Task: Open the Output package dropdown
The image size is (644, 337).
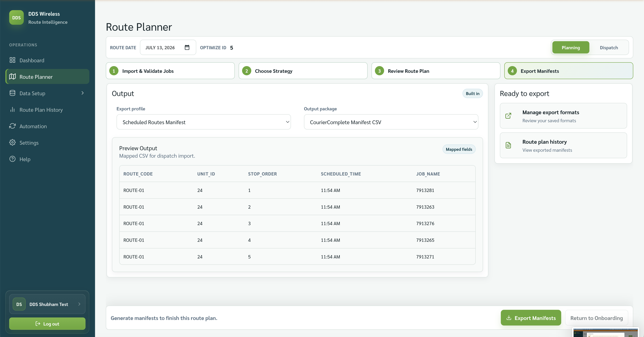Action: [x=391, y=122]
